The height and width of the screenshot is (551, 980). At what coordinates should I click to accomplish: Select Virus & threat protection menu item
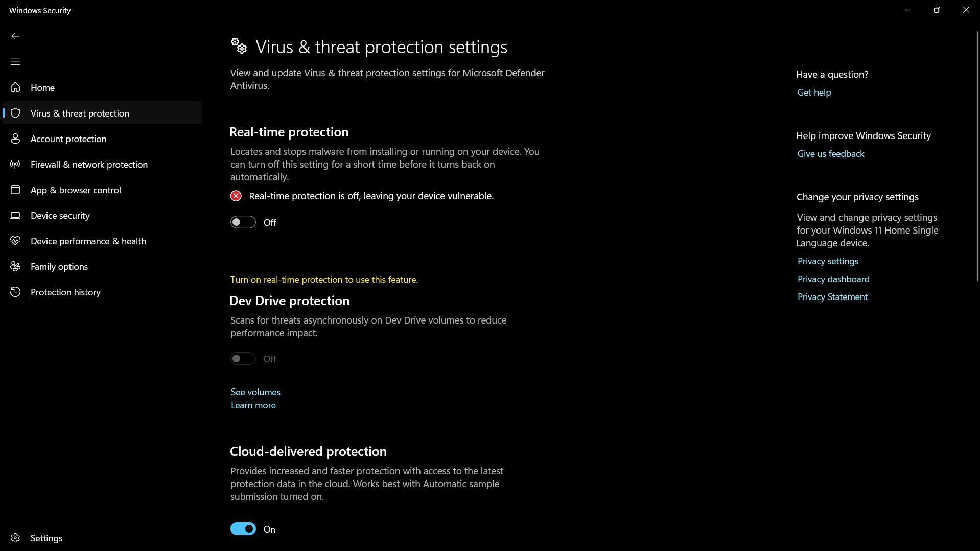coord(80,113)
